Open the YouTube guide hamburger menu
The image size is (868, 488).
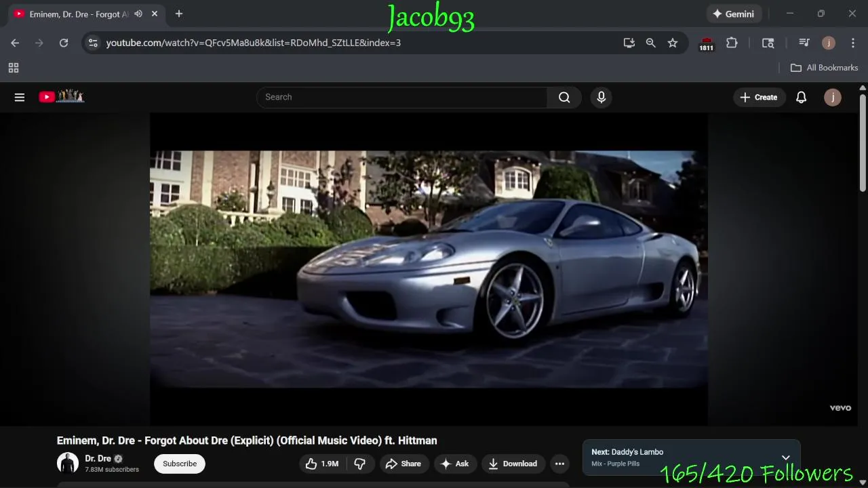tap(20, 97)
